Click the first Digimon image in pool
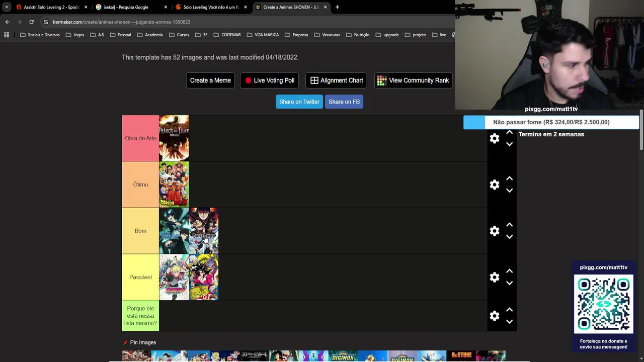Image resolution: width=644 pixels, height=362 pixels. 343,356
